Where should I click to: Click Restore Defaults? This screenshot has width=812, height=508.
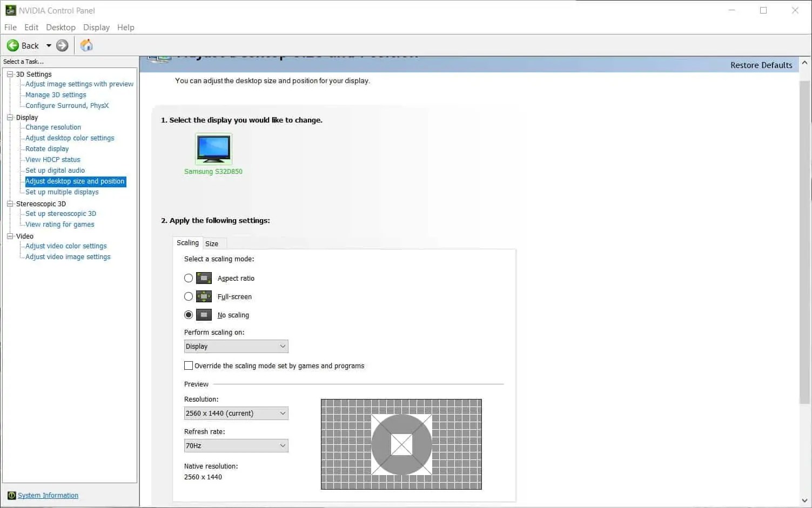761,65
